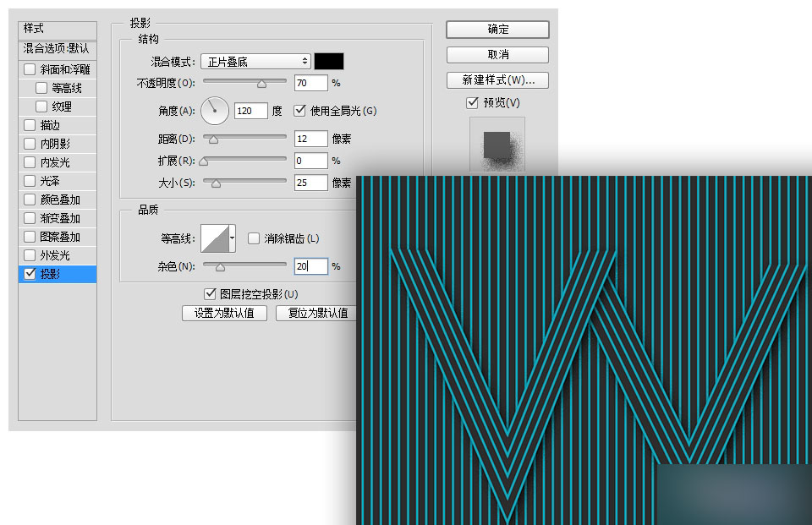Click the 等高线 contour thumbnail
This screenshot has height=525, width=812.
pyautogui.click(x=214, y=238)
